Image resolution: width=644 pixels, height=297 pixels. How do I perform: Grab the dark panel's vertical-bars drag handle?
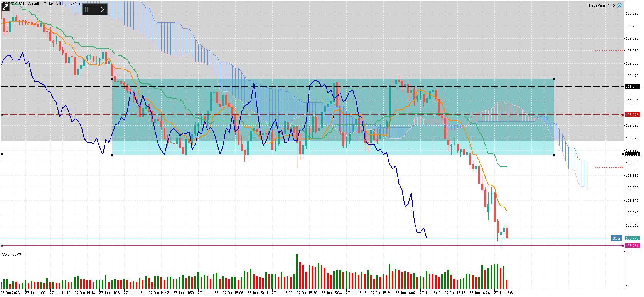click(x=89, y=9)
